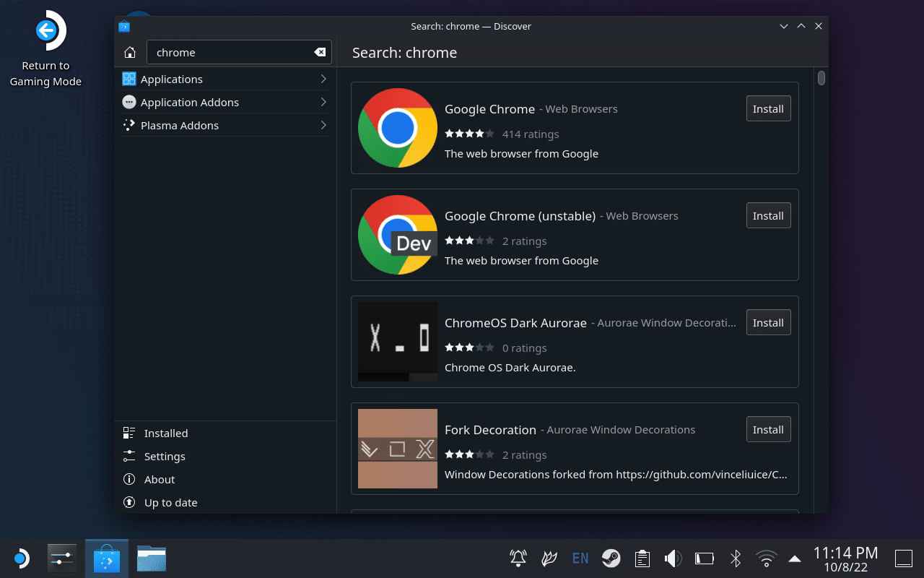Clear the chrome search text
The image size is (924, 578).
click(320, 52)
